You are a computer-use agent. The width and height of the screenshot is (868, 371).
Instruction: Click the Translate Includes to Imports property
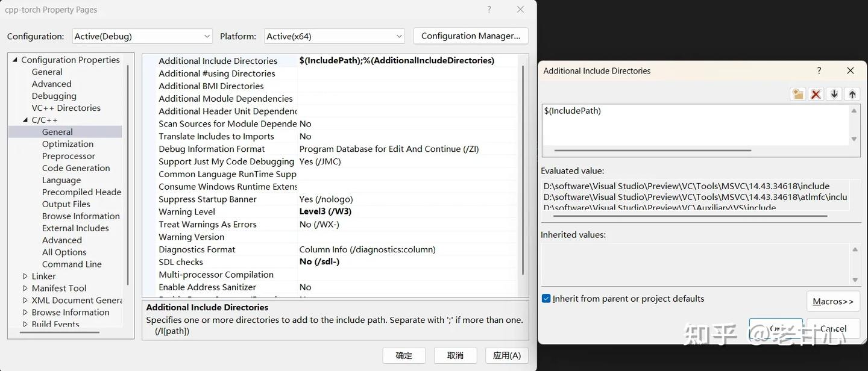[216, 136]
